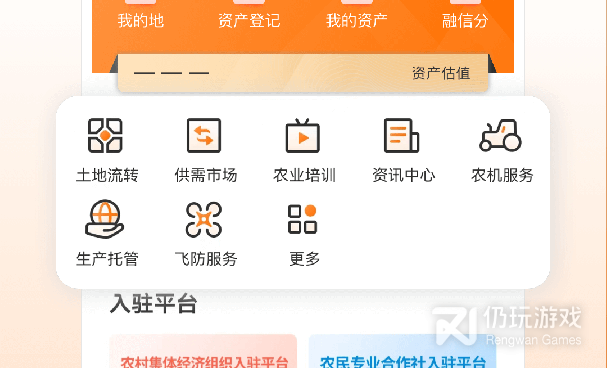Tap the 资产登记 label
The image size is (607, 368).
coord(249,21)
